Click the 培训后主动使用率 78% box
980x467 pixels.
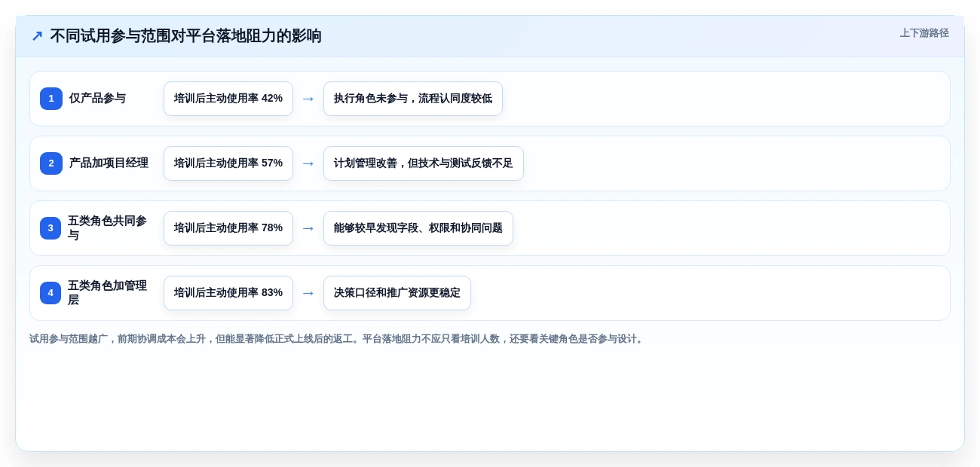coord(228,228)
